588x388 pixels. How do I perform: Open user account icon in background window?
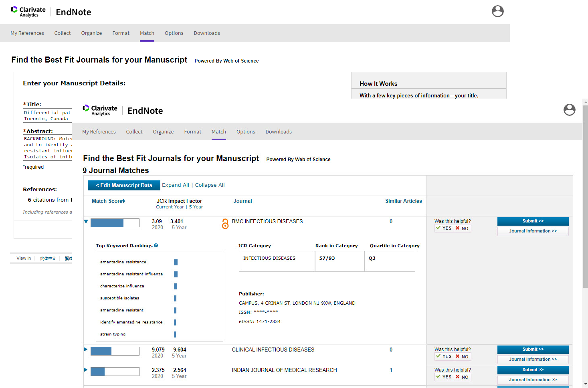pyautogui.click(x=497, y=11)
